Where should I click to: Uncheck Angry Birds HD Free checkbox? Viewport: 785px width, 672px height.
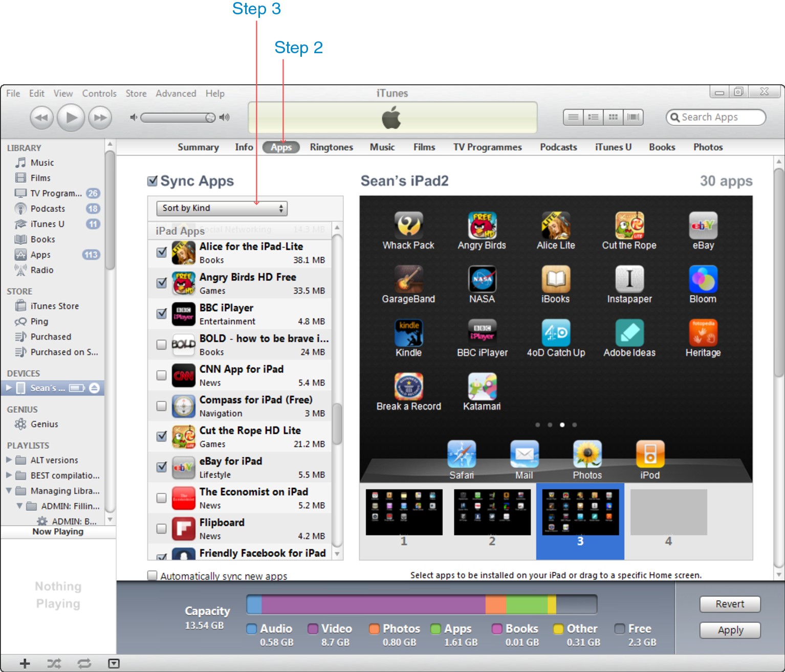(x=162, y=283)
